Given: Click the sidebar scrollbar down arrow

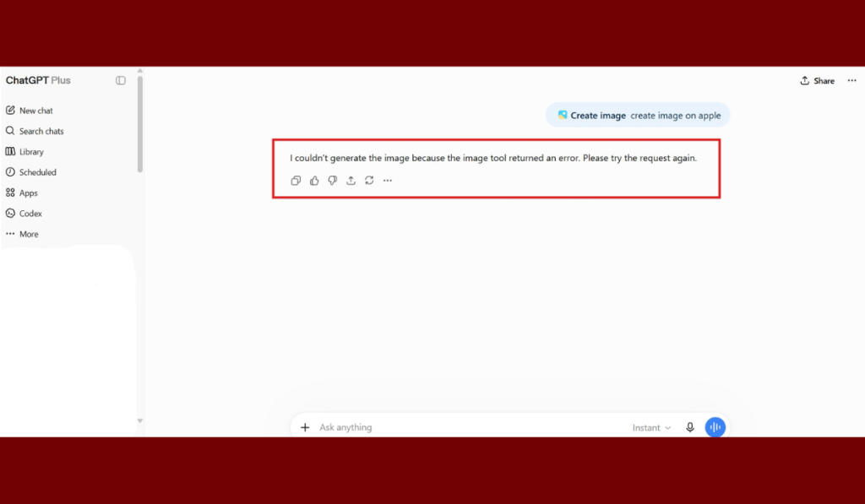Looking at the screenshot, I should point(140,420).
